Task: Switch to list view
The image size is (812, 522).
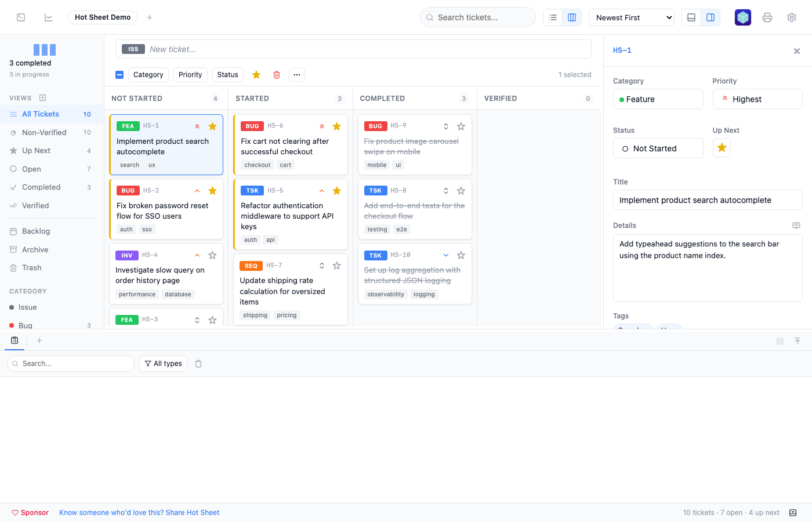Action: pyautogui.click(x=553, y=17)
